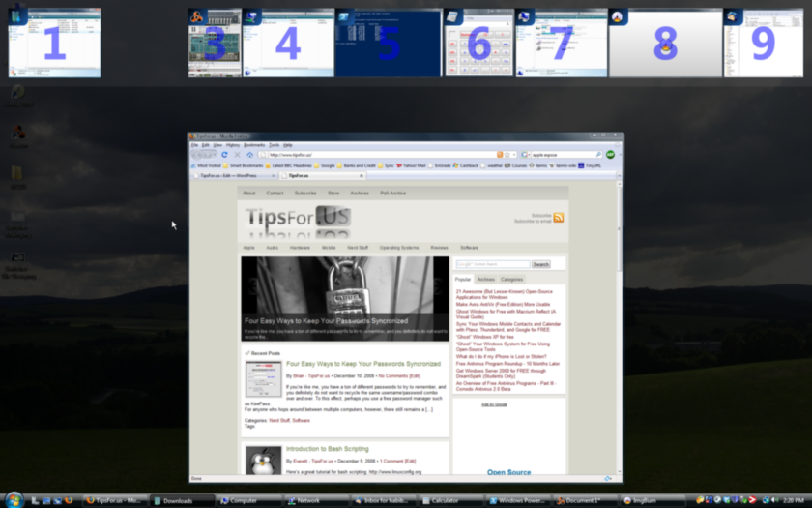Image resolution: width=812 pixels, height=508 pixels.
Task: Go to the Firefox Home page icon
Action: click(249, 155)
